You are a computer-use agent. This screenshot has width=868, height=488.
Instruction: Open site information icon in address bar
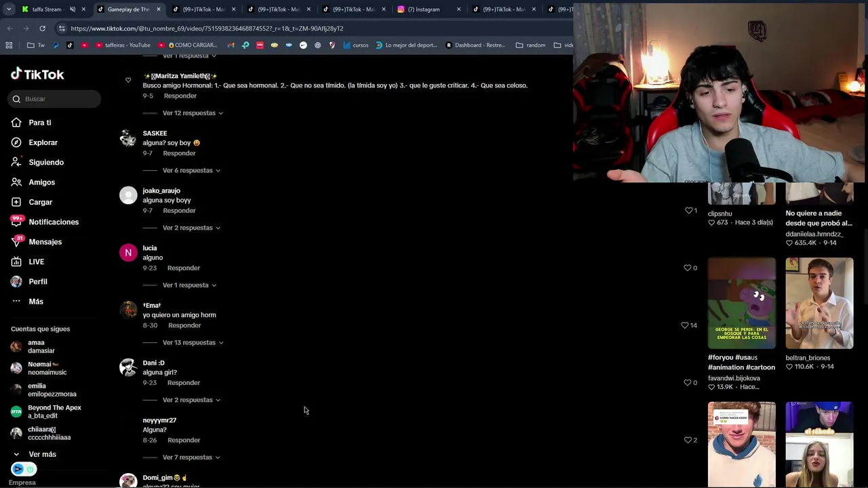point(62,28)
